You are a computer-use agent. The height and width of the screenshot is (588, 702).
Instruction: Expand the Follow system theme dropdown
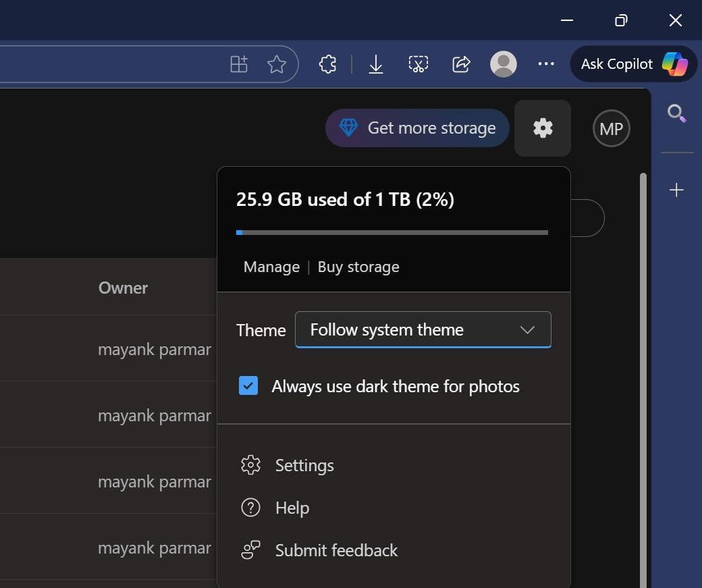pos(423,330)
